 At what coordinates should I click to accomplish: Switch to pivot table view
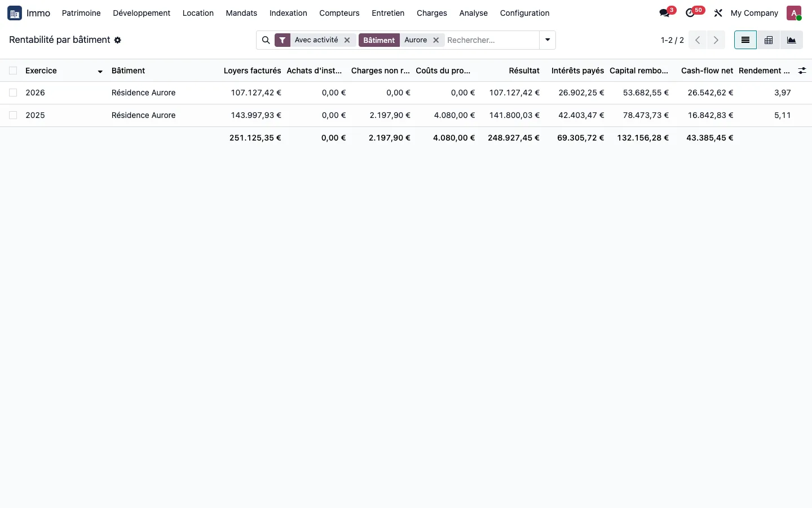point(769,40)
